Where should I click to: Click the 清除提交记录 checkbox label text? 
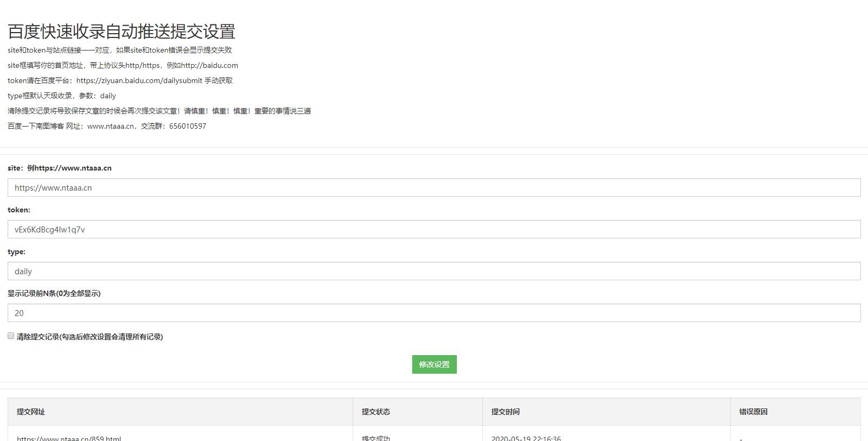pyautogui.click(x=90, y=337)
